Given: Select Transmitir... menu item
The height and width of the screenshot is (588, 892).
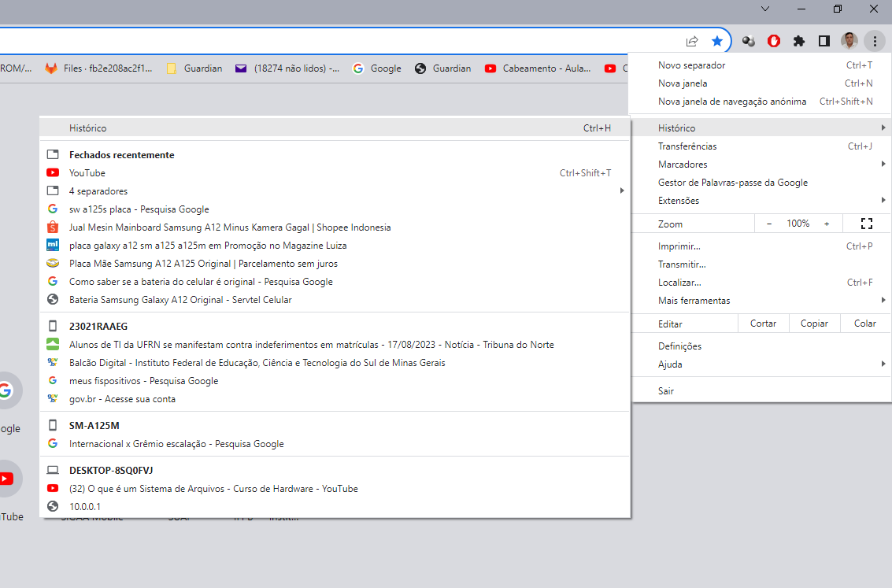Looking at the screenshot, I should point(761,264).
